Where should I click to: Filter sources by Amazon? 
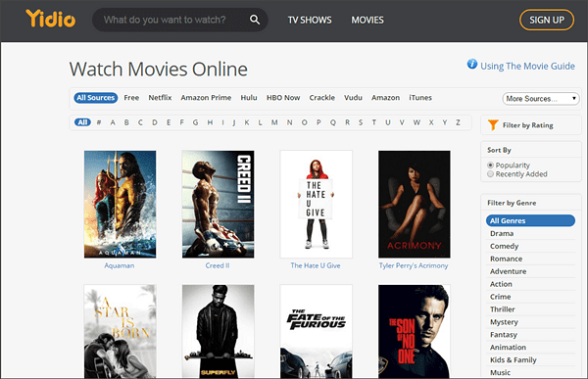[x=385, y=98]
